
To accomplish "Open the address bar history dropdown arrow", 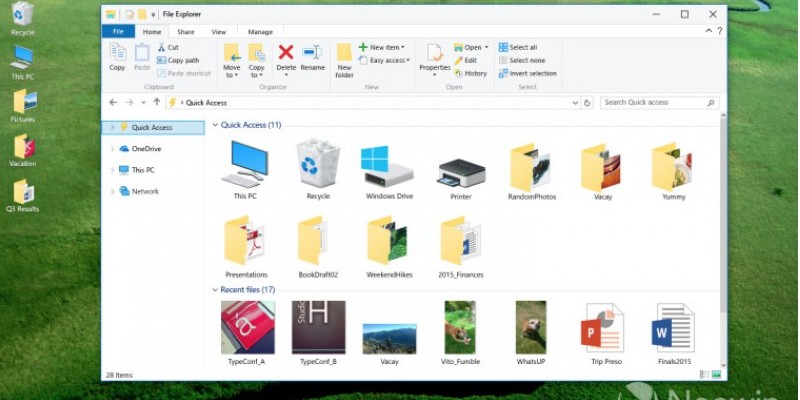I will (576, 103).
